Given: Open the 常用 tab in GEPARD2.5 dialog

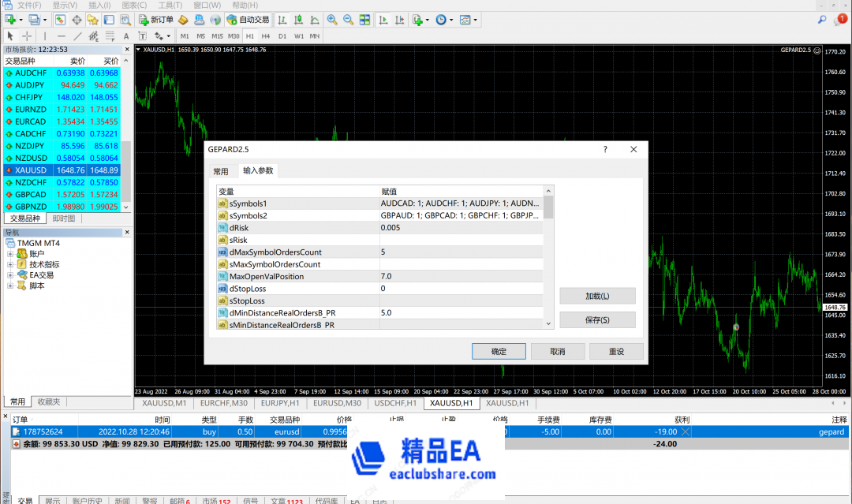Looking at the screenshot, I should pos(221,171).
